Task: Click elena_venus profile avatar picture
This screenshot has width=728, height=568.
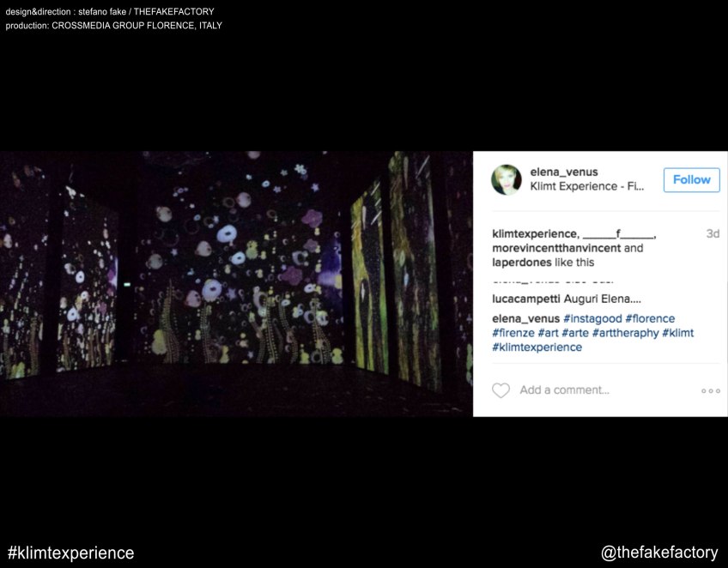Action: (x=507, y=179)
